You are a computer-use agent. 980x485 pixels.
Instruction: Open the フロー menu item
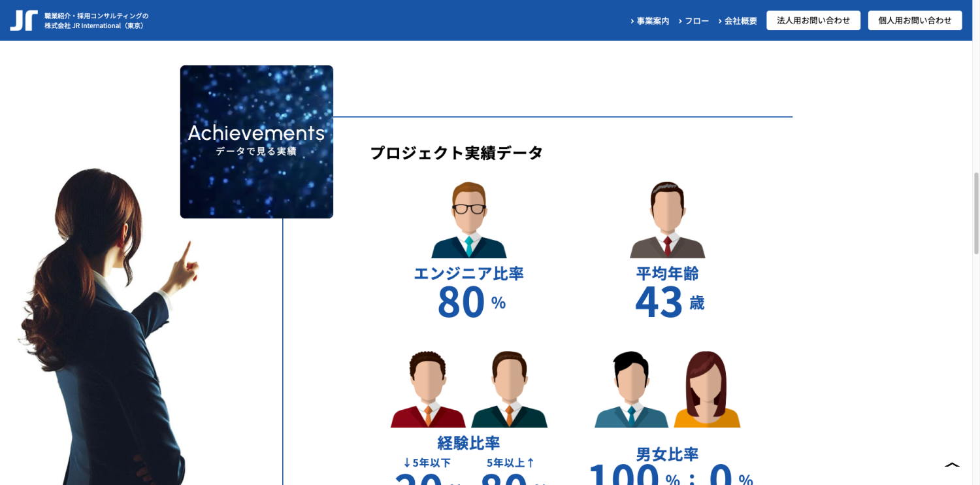[694, 21]
